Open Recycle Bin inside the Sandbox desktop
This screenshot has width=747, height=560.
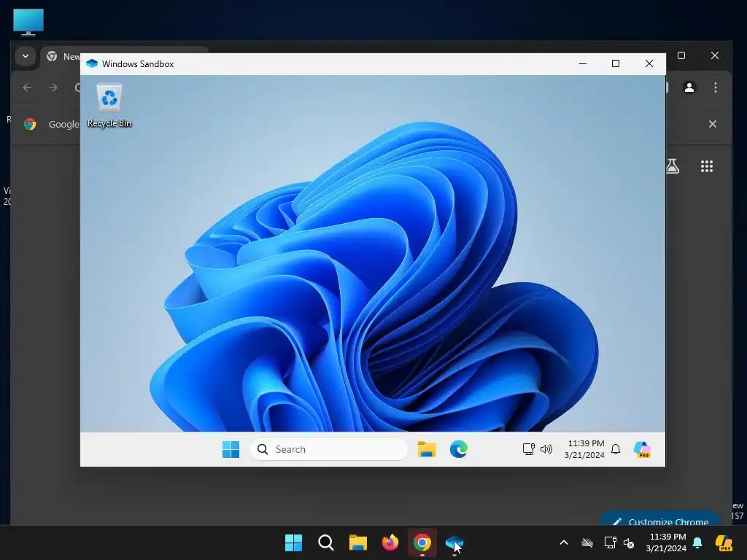tap(109, 106)
